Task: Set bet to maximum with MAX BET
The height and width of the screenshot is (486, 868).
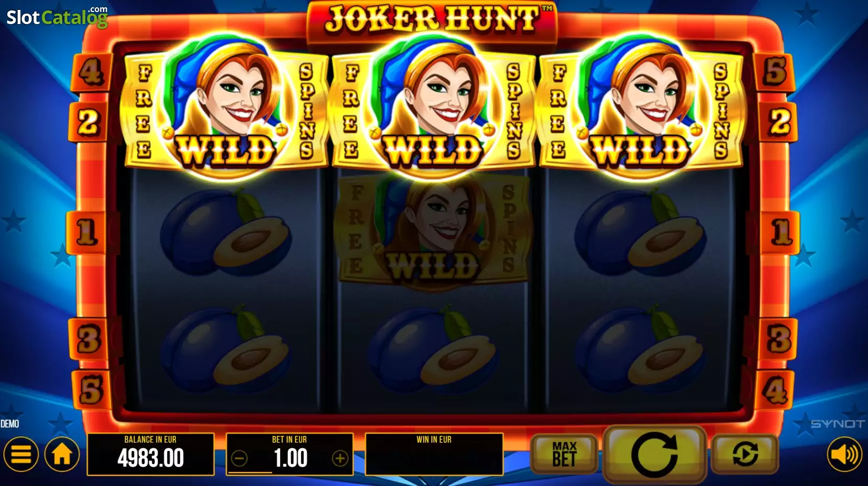Action: pos(564,454)
